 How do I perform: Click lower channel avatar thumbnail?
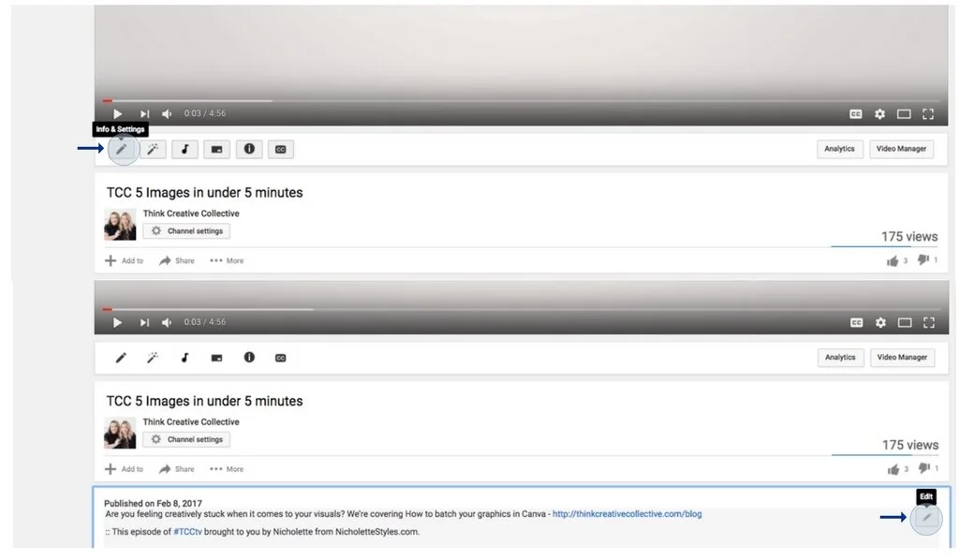(120, 433)
